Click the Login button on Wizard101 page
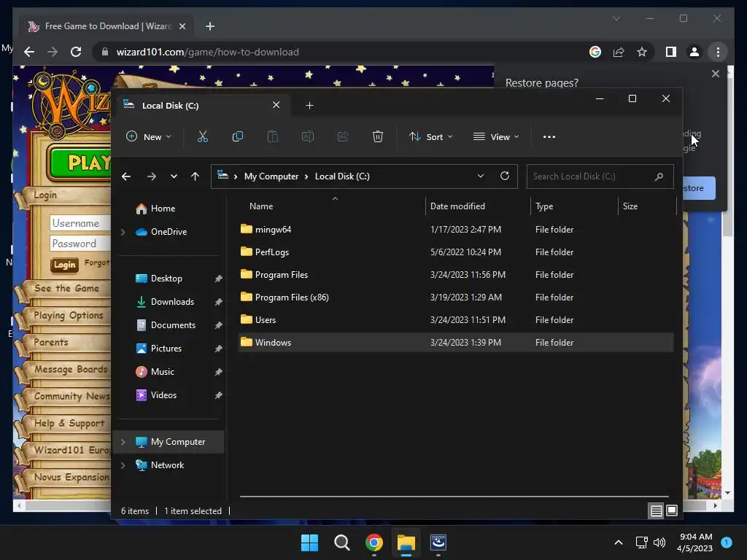 [64, 265]
